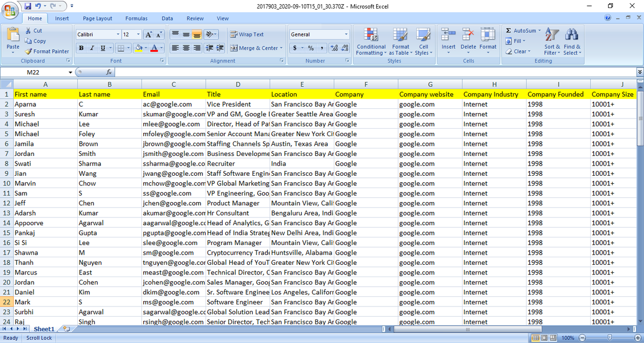Screen dimensions: 644x343
Task: Click the formula bar input field
Action: (x=375, y=72)
